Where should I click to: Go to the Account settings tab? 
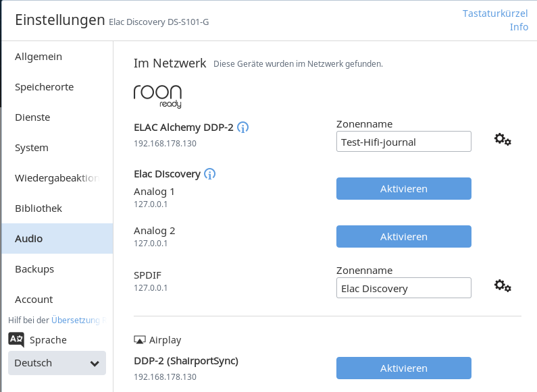point(57,300)
